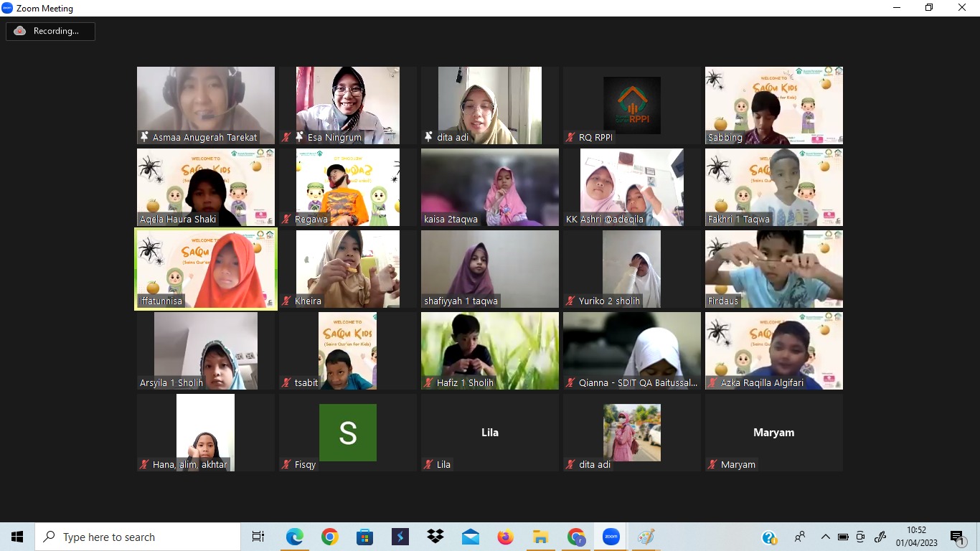980x551 pixels.
Task: Select Iffatunnisa's highlighted video tile
Action: click(x=206, y=268)
